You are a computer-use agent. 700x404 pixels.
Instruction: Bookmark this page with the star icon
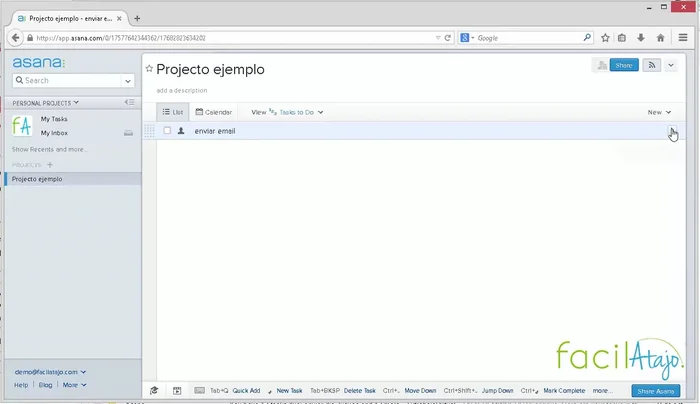[605, 38]
